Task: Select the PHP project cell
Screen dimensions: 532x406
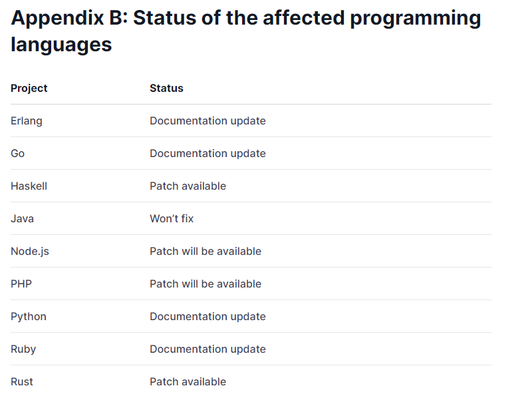Action: (21, 284)
